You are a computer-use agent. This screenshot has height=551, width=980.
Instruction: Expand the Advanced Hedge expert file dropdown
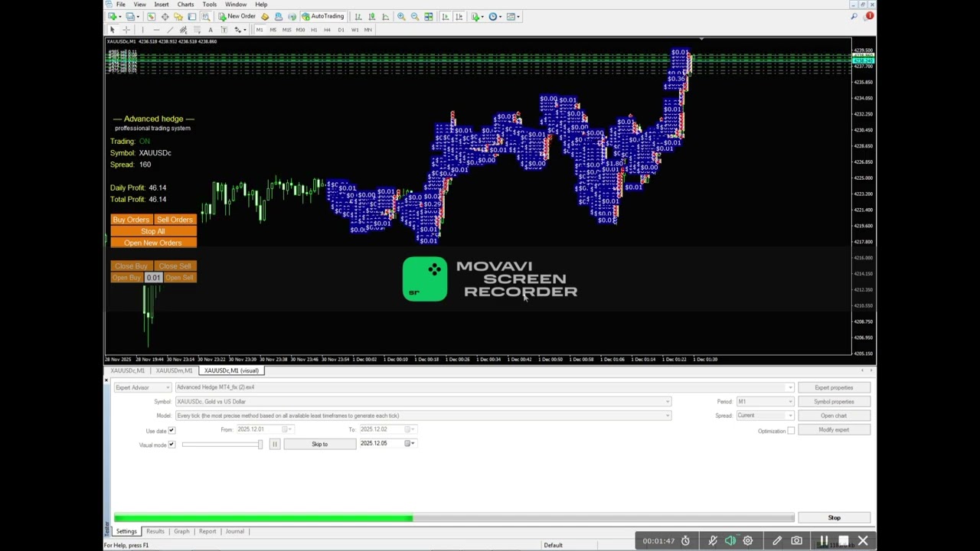click(790, 387)
